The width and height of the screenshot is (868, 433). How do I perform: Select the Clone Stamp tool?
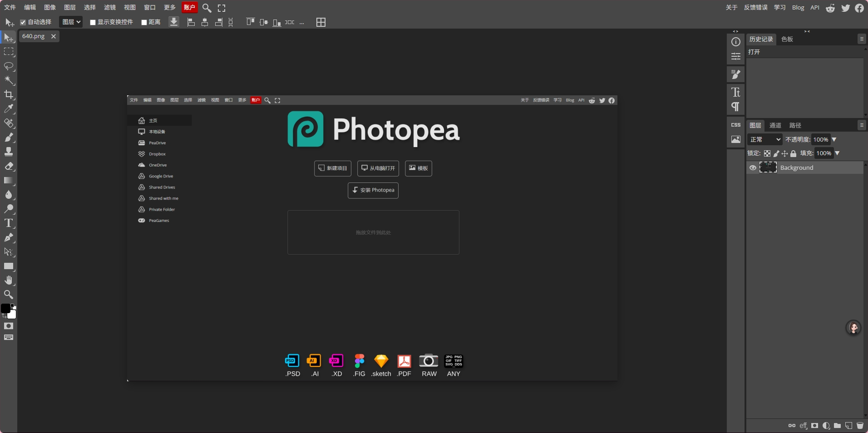tap(9, 152)
